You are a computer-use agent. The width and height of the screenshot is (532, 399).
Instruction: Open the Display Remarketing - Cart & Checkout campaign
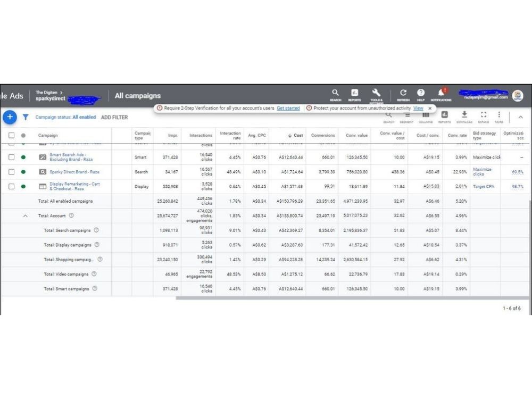pos(74,186)
